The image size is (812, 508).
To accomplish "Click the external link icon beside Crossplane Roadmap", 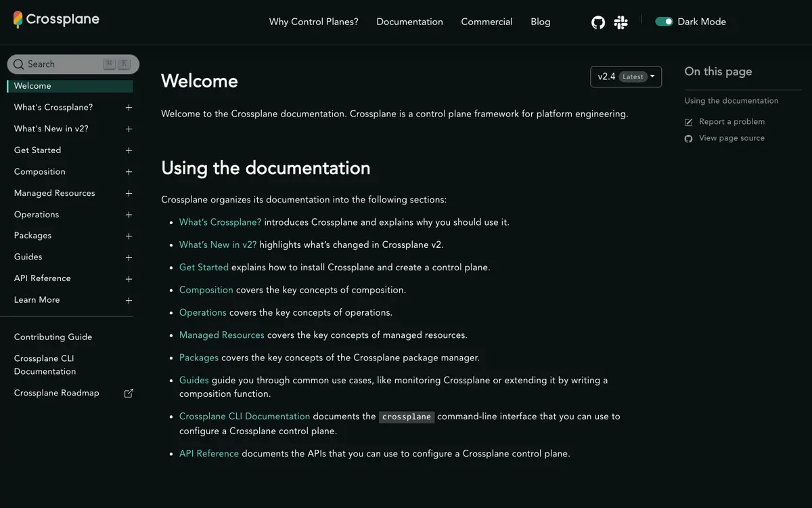I will (x=129, y=393).
